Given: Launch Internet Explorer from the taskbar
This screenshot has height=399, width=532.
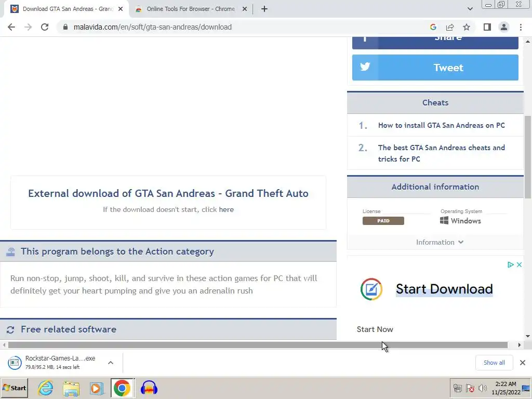Looking at the screenshot, I should click(x=46, y=388).
